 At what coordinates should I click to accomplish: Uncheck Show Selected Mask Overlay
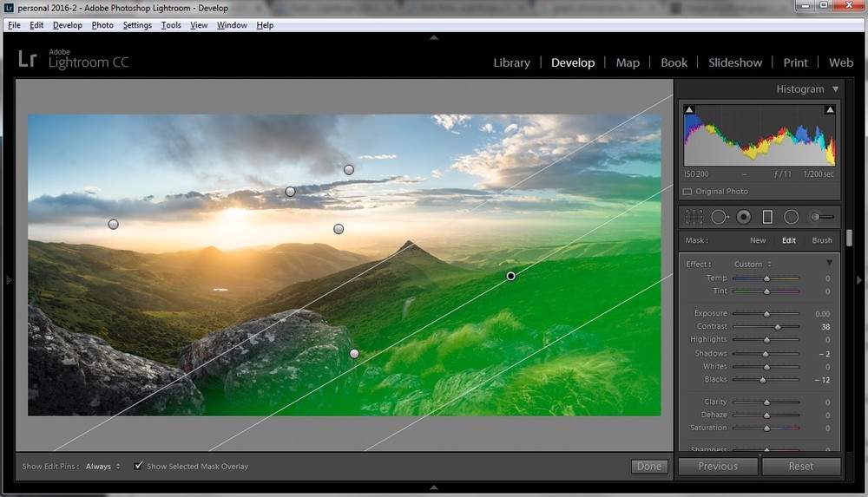tap(138, 466)
